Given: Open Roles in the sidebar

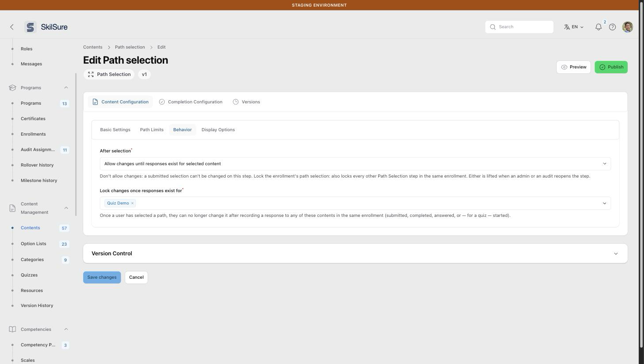Looking at the screenshot, I should tap(27, 49).
